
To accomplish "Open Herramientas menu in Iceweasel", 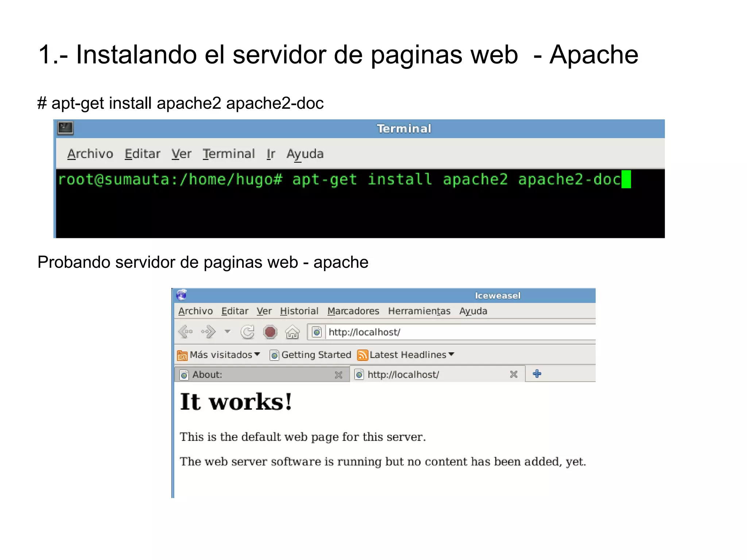I will [419, 311].
